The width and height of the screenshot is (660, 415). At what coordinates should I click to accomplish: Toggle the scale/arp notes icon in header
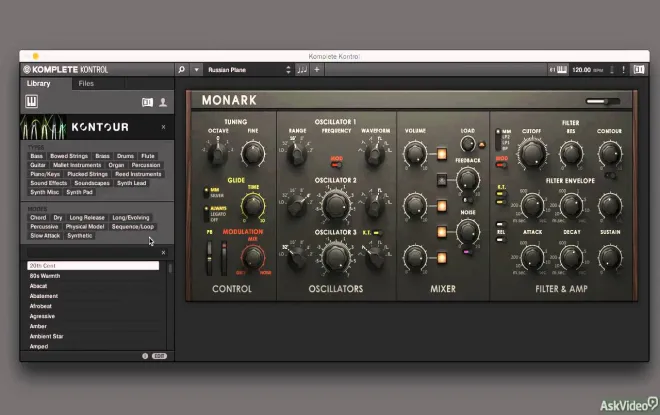click(x=302, y=70)
